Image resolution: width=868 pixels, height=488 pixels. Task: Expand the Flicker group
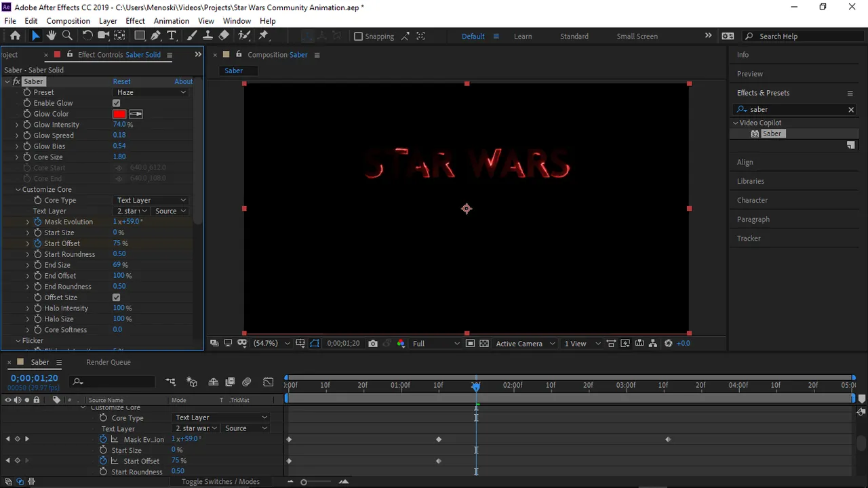pos(18,341)
